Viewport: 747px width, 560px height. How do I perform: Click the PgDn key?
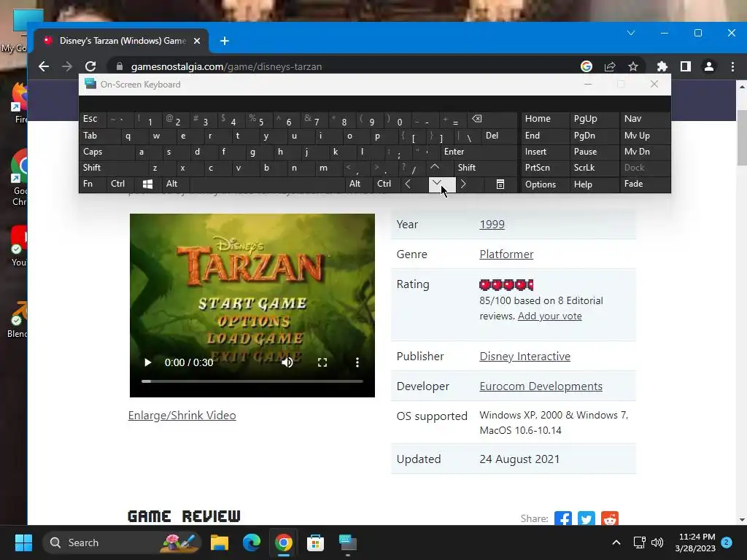(x=594, y=136)
